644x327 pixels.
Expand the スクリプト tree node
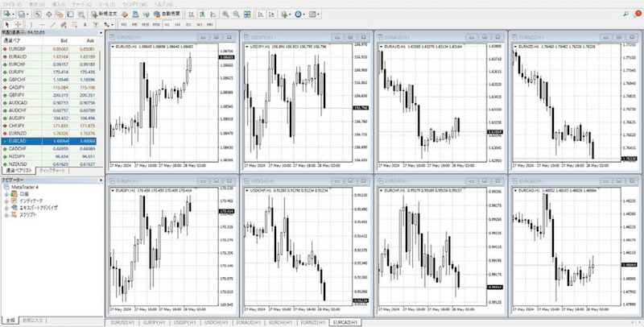[6, 215]
